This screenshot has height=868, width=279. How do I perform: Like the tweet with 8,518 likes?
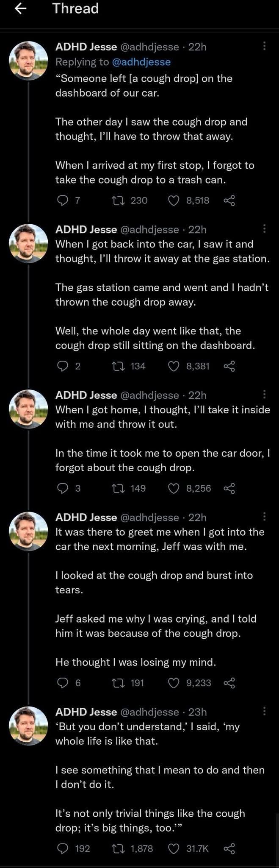[x=174, y=200]
